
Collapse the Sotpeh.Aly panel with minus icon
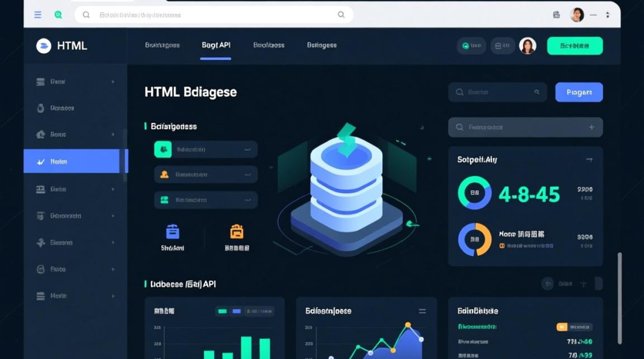[589, 160]
